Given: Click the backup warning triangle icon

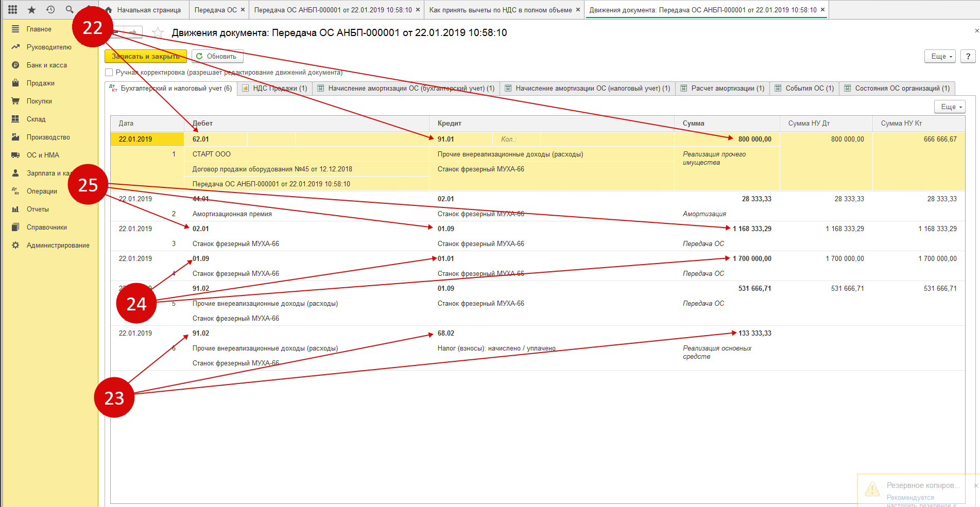Looking at the screenshot, I should click(872, 489).
